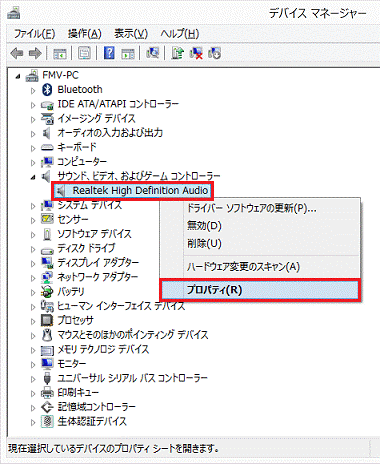
Task: Click the speaker icon beside Realtek High Definition Audio
Action: click(x=61, y=191)
